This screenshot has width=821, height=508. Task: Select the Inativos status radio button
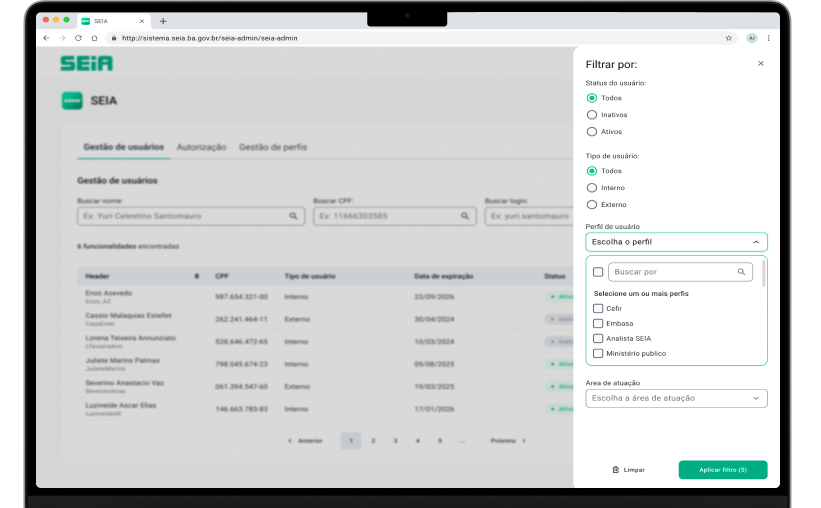(x=592, y=115)
